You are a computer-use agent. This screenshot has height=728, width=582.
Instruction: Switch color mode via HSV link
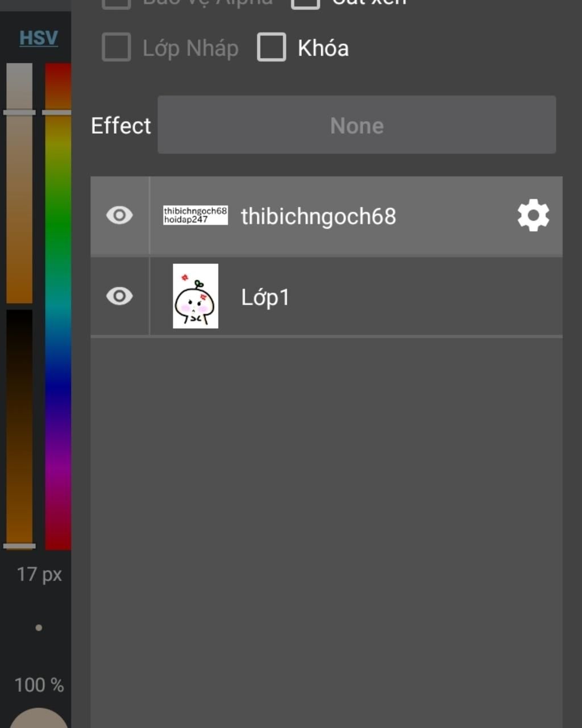(39, 38)
